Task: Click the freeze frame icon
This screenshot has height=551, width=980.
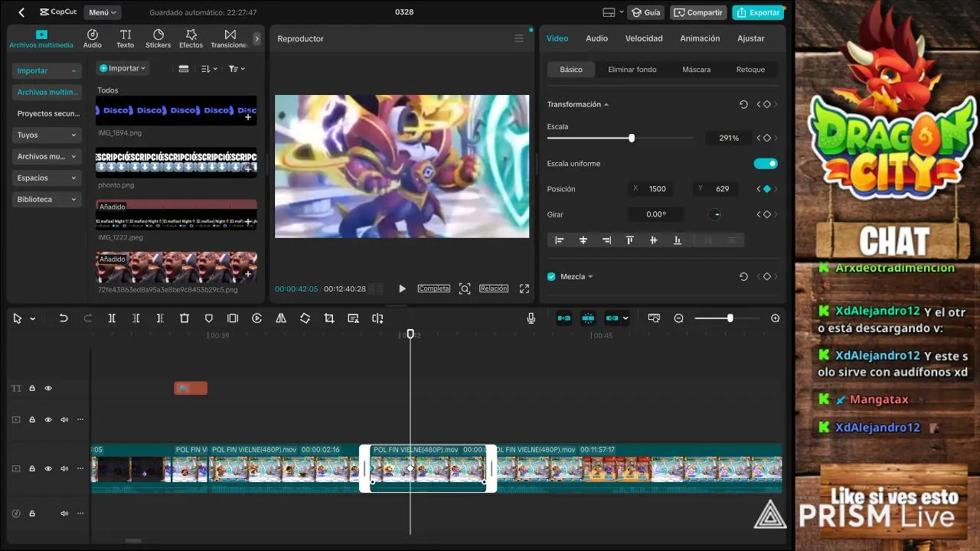Action: click(233, 318)
